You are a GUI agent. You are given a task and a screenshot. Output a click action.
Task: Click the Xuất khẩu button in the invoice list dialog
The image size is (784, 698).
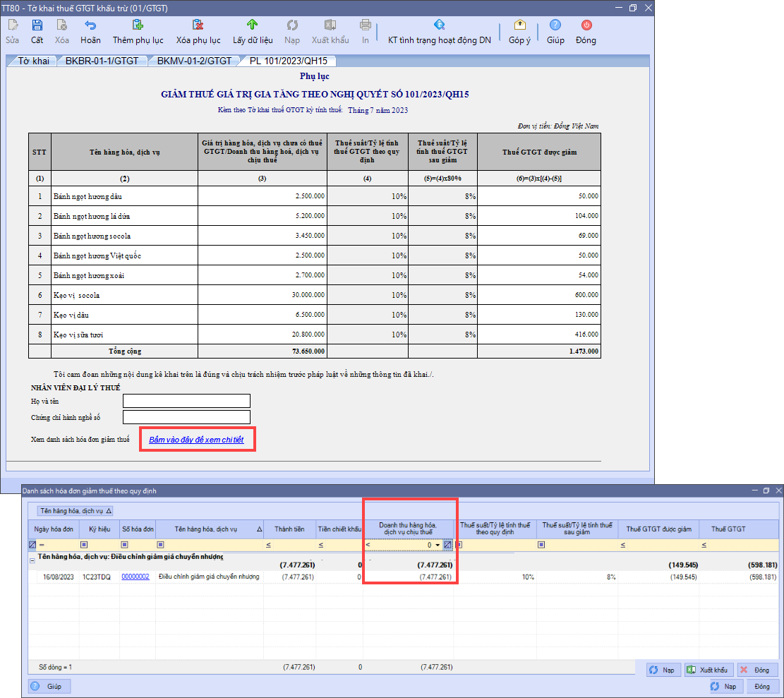pos(708,670)
